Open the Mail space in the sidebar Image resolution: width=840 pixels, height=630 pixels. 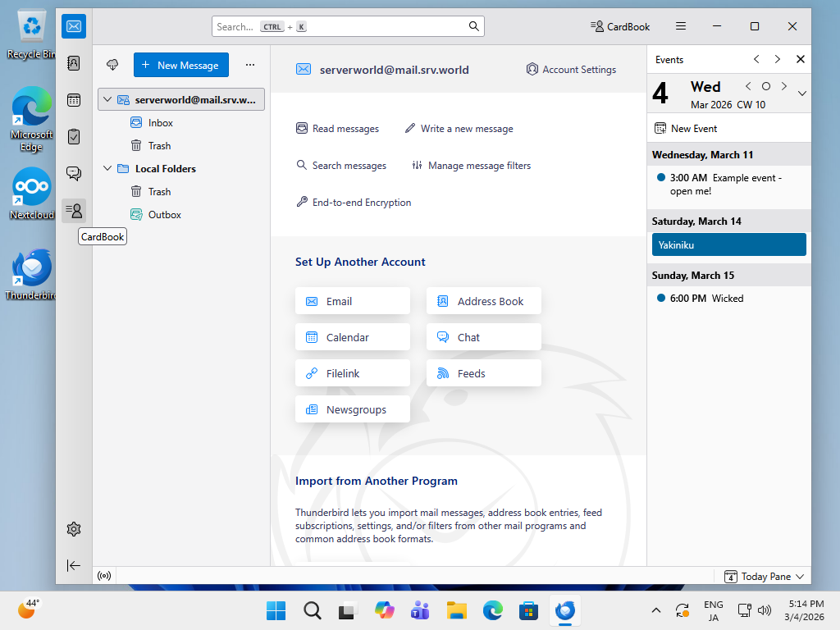click(74, 26)
